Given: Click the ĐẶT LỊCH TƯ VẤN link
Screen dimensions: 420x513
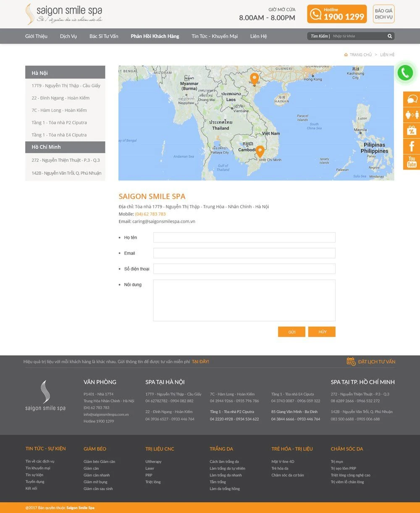Looking at the screenshot, I should tap(377, 362).
